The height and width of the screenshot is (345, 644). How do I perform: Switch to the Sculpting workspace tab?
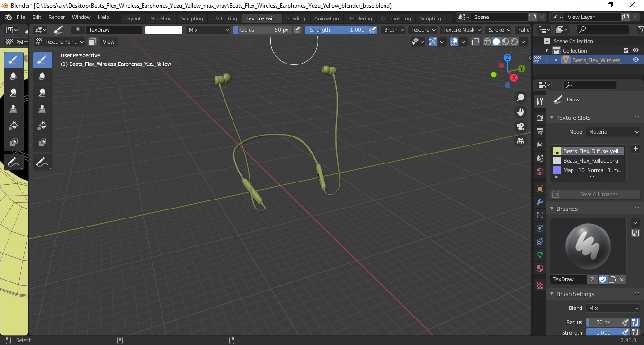point(192,18)
